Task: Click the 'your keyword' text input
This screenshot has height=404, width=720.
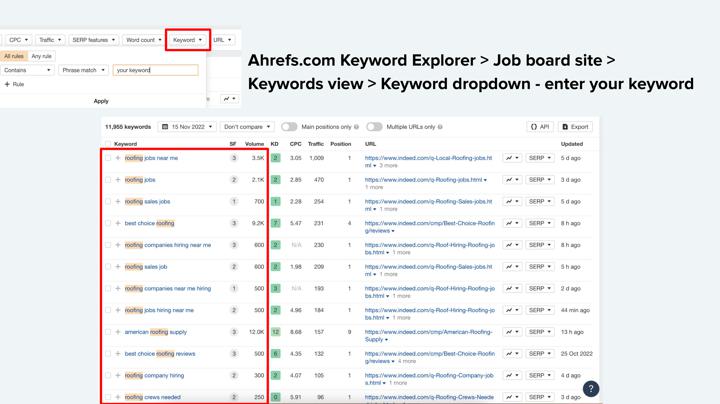Action: [x=156, y=70]
